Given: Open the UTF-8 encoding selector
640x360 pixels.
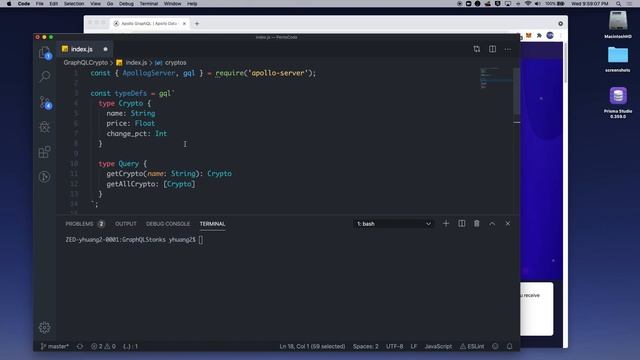Looking at the screenshot, I should pos(394,346).
